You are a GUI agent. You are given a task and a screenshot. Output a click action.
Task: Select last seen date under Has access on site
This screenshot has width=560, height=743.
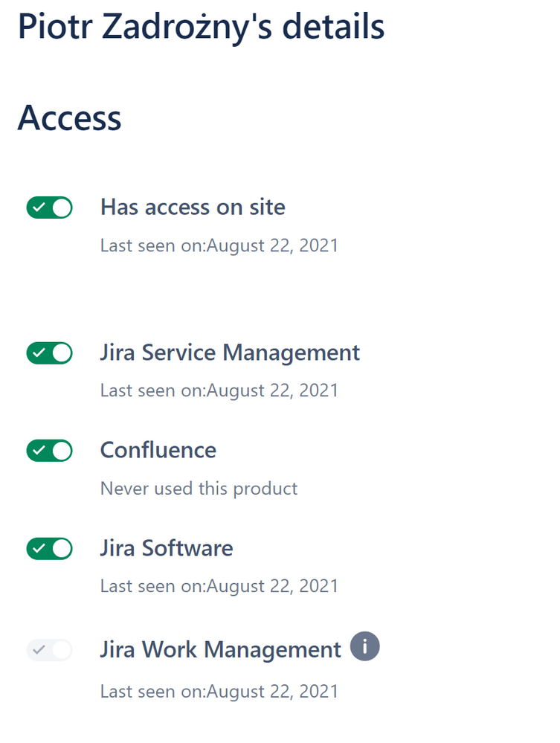pos(219,245)
